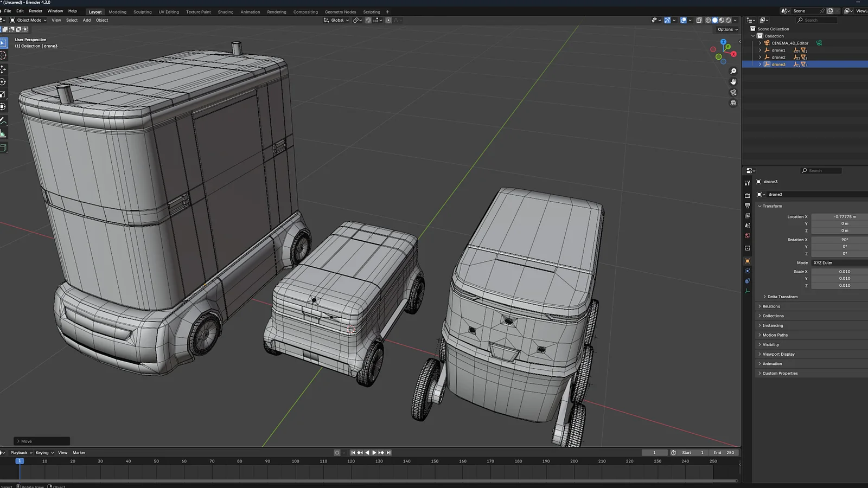Viewport: 868px width, 488px height.
Task: Select the Scale tool
Action: (3, 94)
